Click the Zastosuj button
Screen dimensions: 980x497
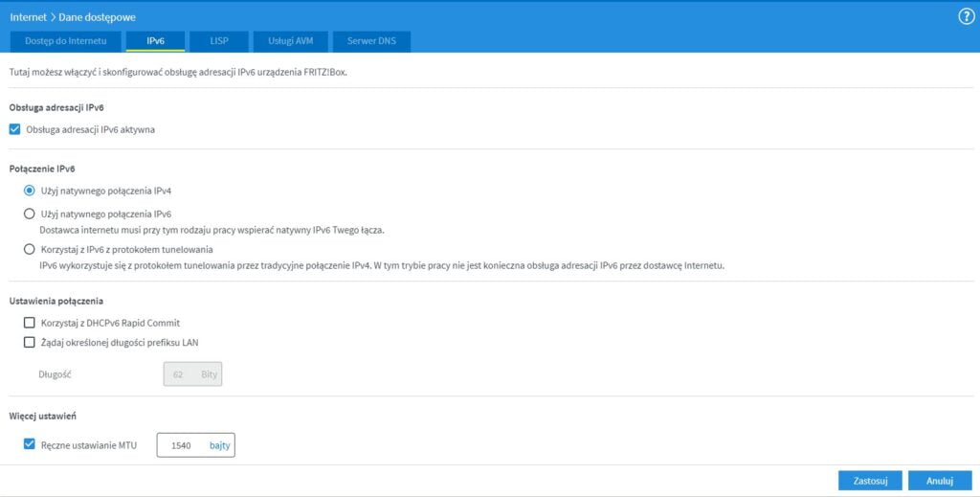[870, 481]
